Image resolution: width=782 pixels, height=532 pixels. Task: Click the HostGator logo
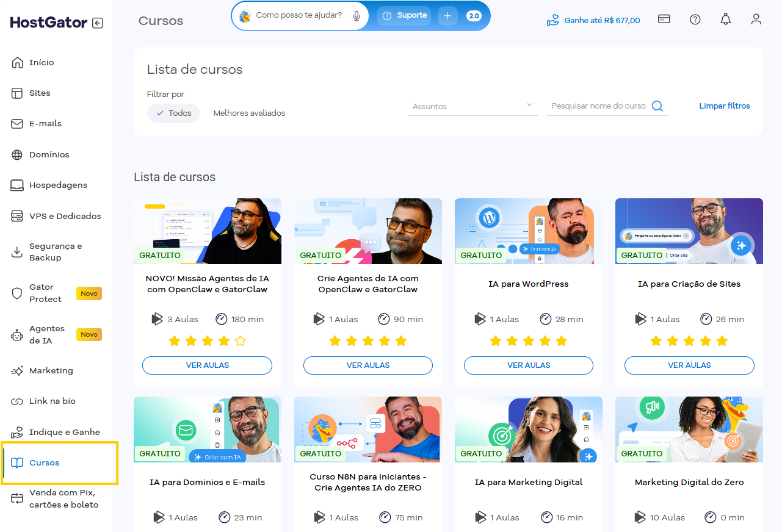tap(49, 23)
